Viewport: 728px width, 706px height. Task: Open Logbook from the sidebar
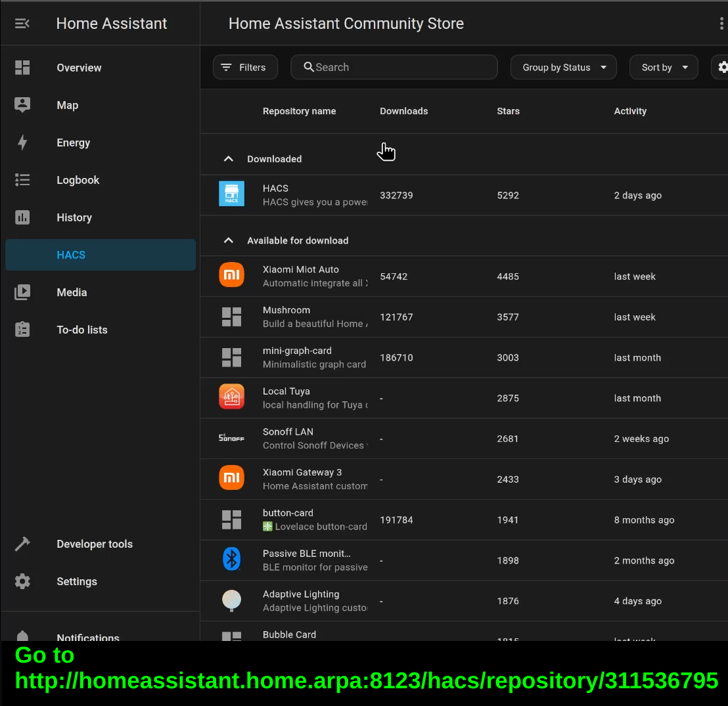point(101,180)
